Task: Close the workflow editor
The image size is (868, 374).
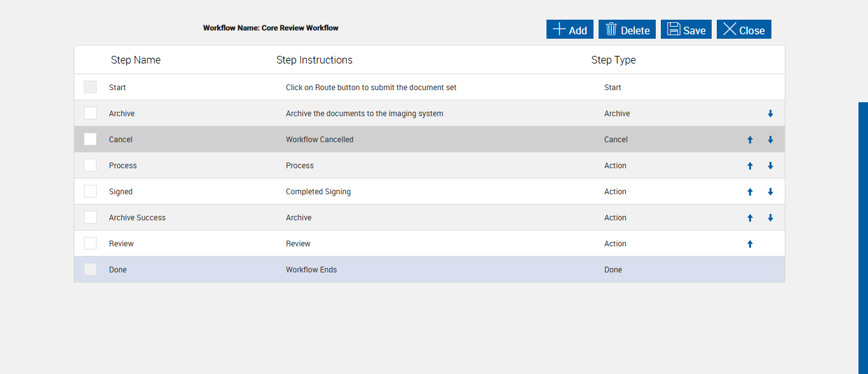Action: (744, 30)
